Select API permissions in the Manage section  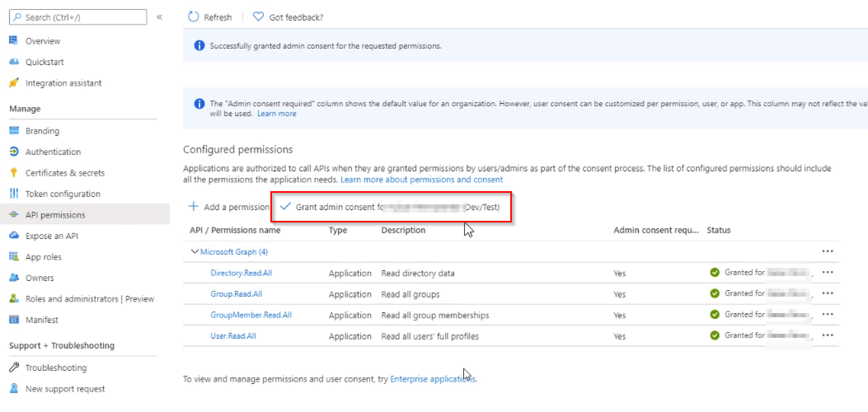(55, 214)
